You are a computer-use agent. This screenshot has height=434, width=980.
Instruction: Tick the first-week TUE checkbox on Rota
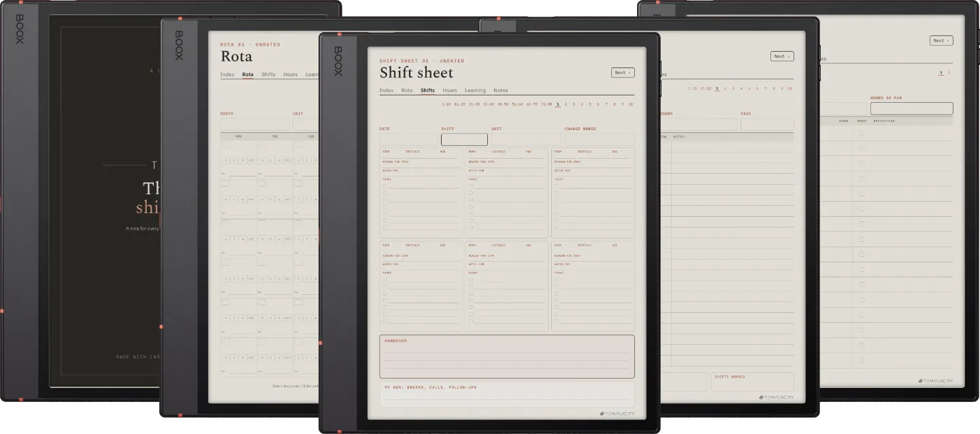262,144
